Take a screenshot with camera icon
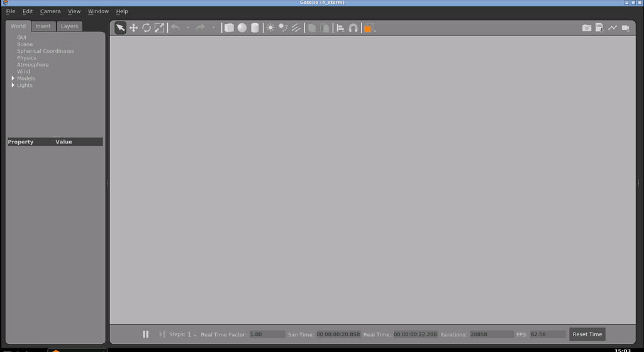644x352 pixels. [586, 28]
